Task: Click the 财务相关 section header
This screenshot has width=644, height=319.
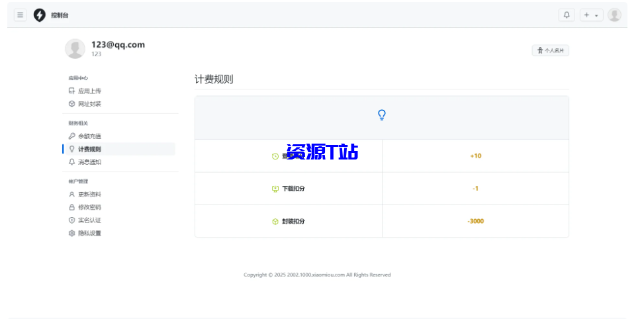Action: (x=78, y=123)
